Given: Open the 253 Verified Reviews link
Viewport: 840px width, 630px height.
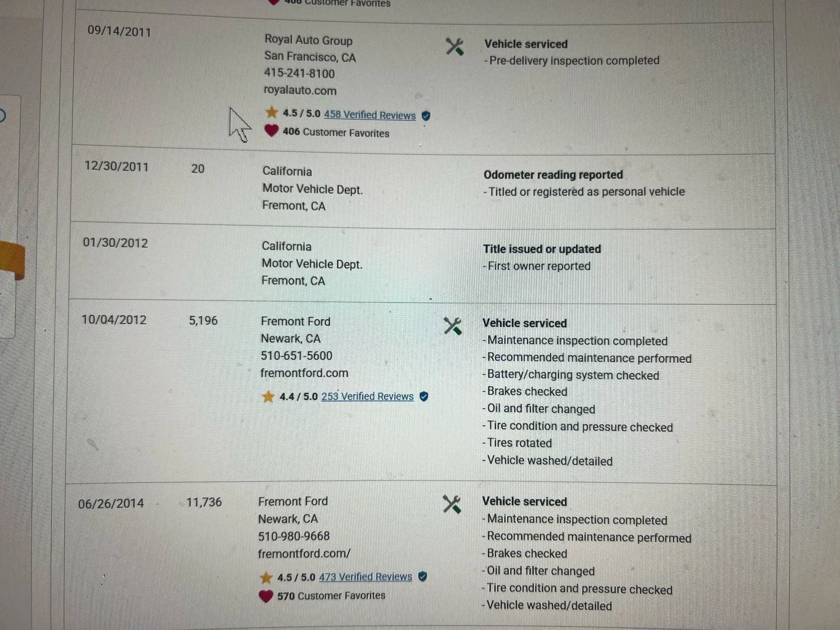Looking at the screenshot, I should 367,396.
